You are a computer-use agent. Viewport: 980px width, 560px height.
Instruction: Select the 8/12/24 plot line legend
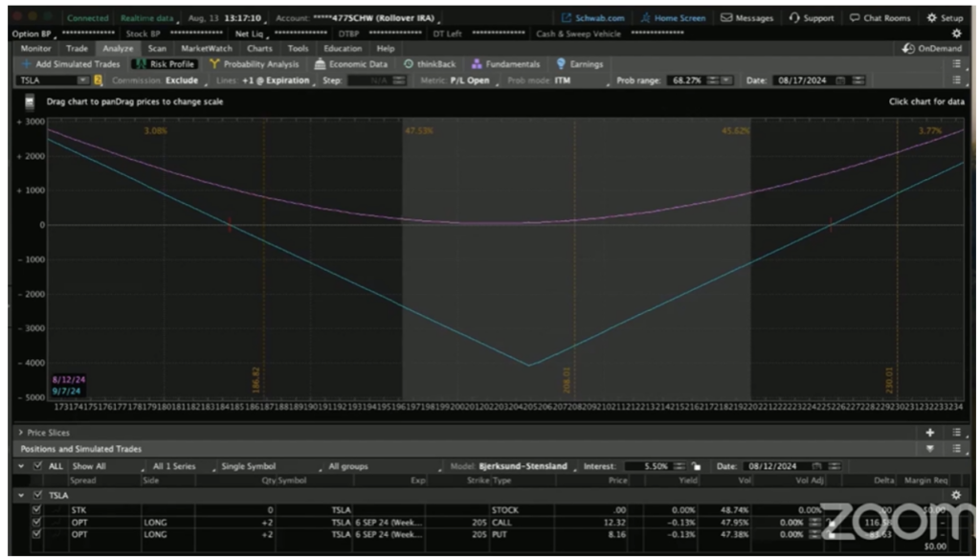[x=69, y=379]
